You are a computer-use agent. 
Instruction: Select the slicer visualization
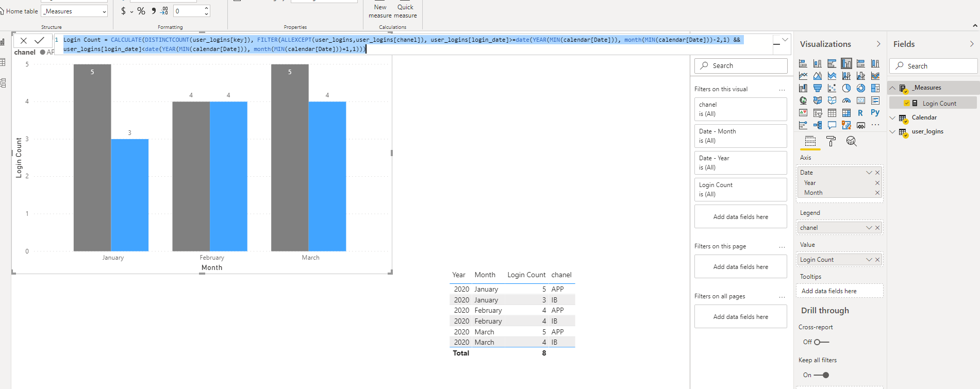818,113
